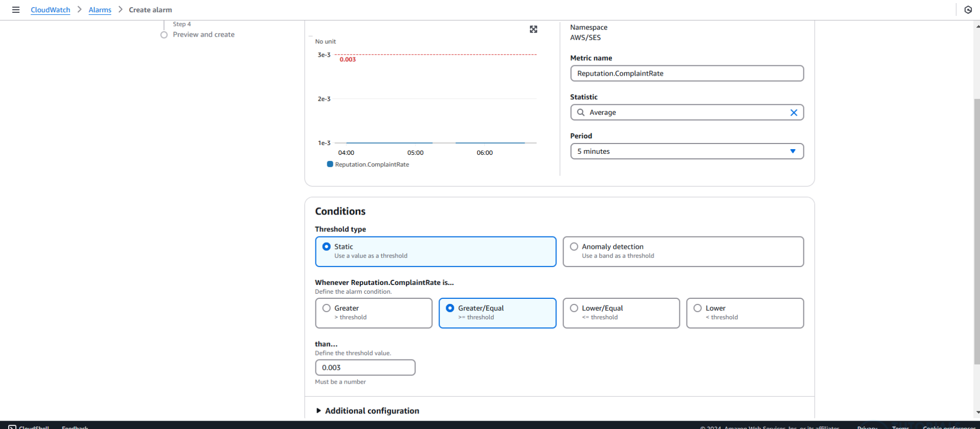Click the AWS/SES namespace value
The image size is (980, 429).
(585, 38)
